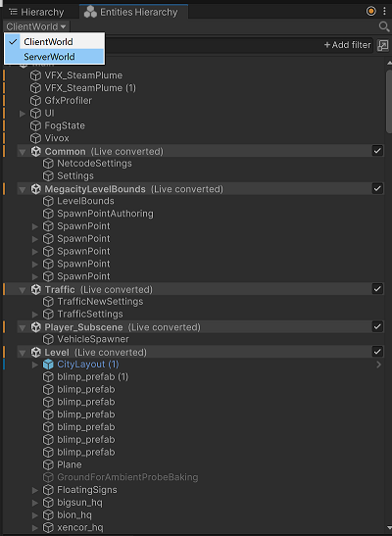Click the vertical scrollbar thumb
Viewport: 392px width, 536px height.
pyautogui.click(x=389, y=102)
